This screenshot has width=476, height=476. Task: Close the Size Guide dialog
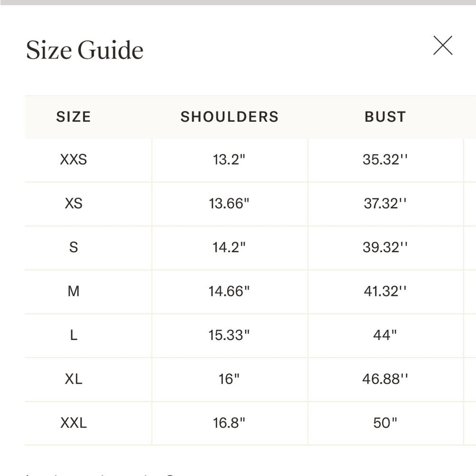point(443,46)
